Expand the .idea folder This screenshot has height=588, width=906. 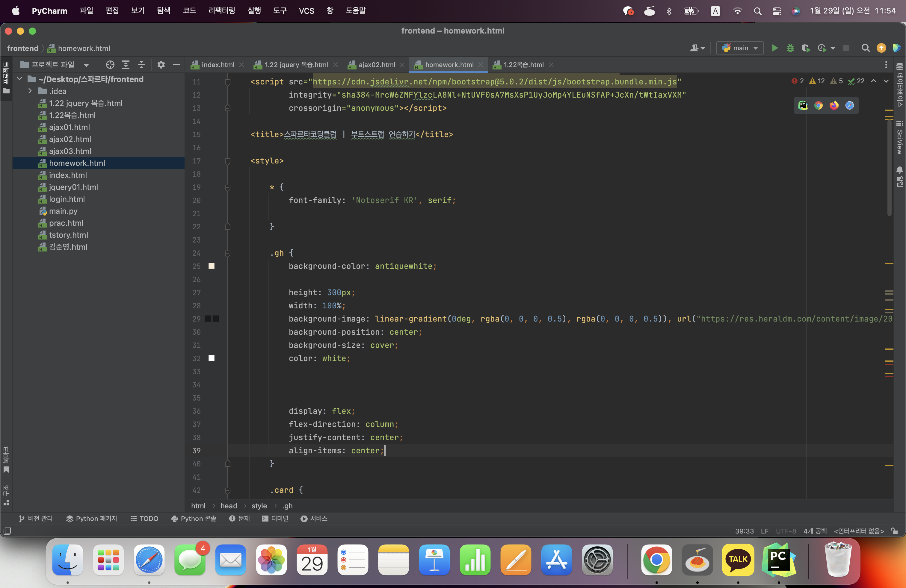(30, 91)
